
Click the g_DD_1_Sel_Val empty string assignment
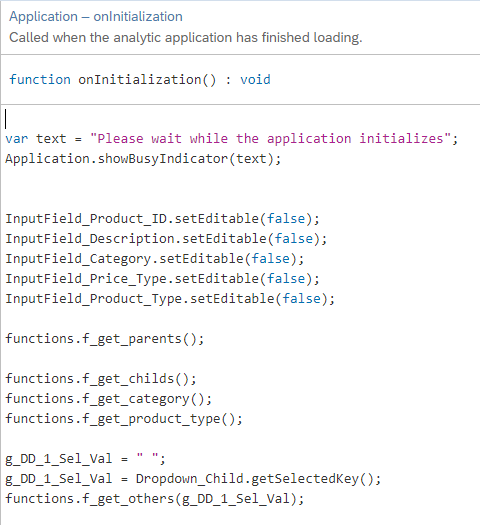85,459
